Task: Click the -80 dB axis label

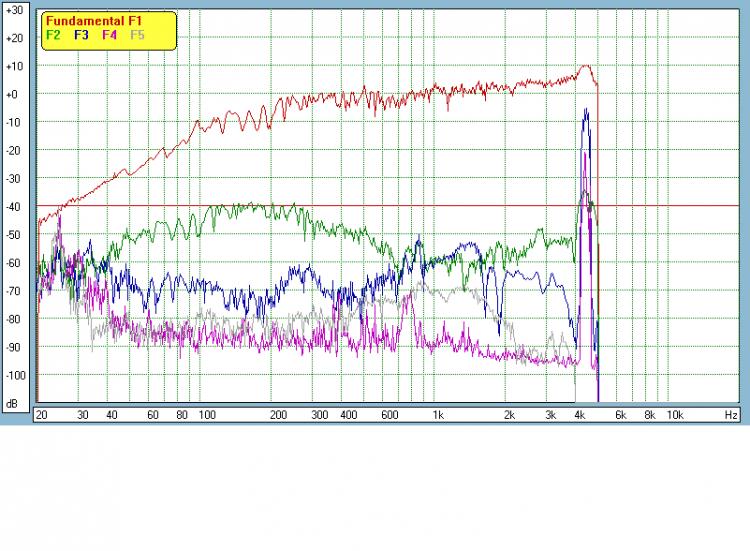Action: 13,320
